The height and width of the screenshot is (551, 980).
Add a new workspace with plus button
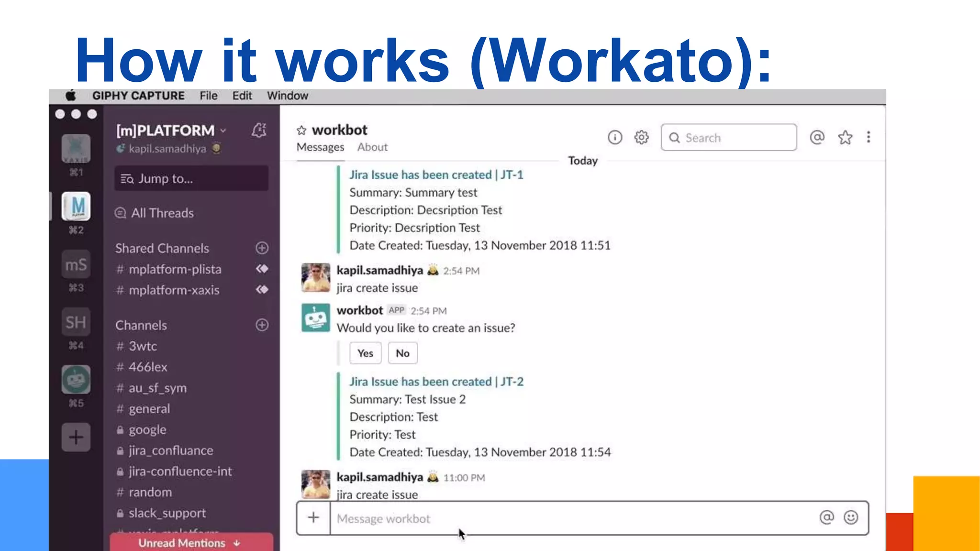[76, 437]
